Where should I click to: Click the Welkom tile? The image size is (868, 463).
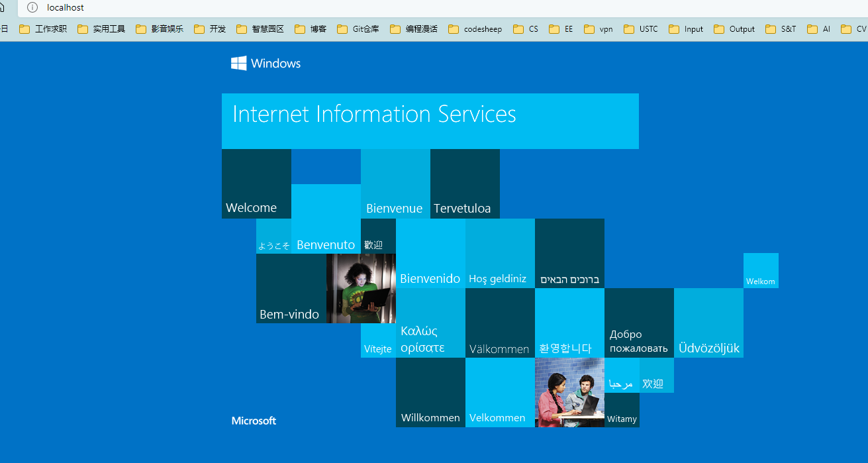(x=761, y=270)
